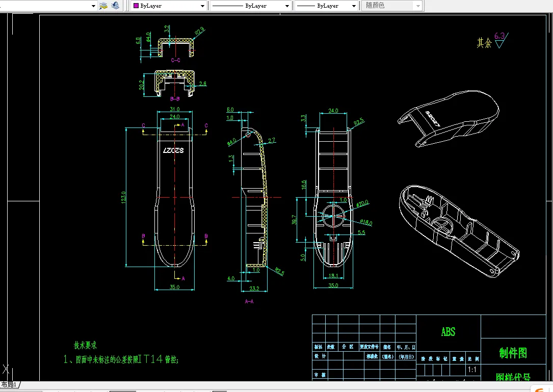Open the ByLayer linetype dropdown

[x=287, y=6]
